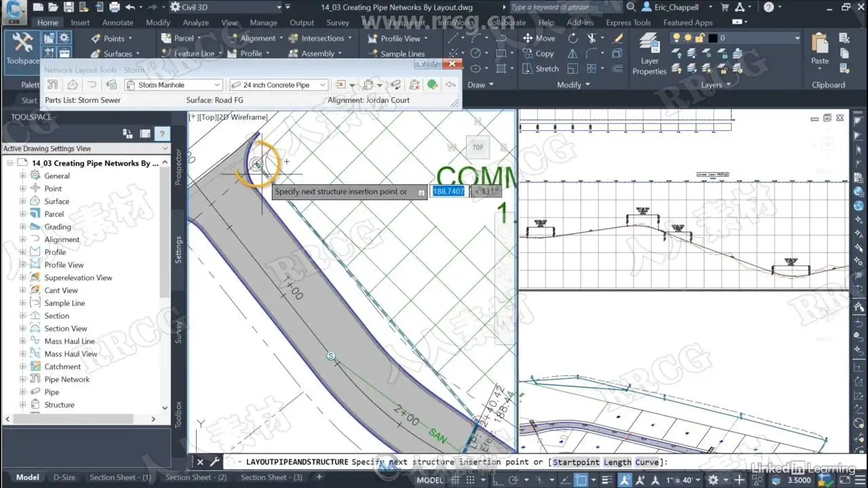
Task: Click the green Pipe Network Vistas icon
Action: pyautogui.click(x=432, y=85)
